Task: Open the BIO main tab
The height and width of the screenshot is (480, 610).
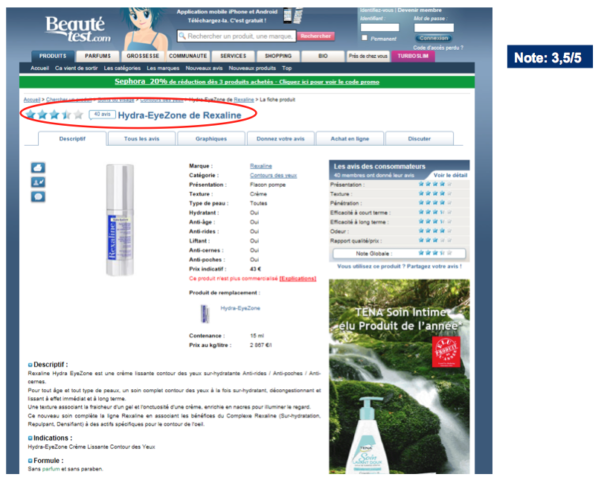Action: point(323,56)
